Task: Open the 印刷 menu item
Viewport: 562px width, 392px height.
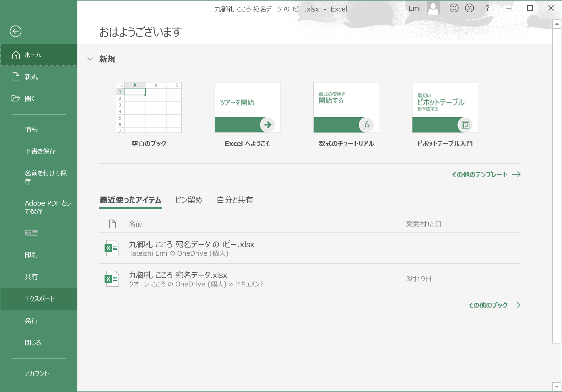Action: click(x=31, y=255)
